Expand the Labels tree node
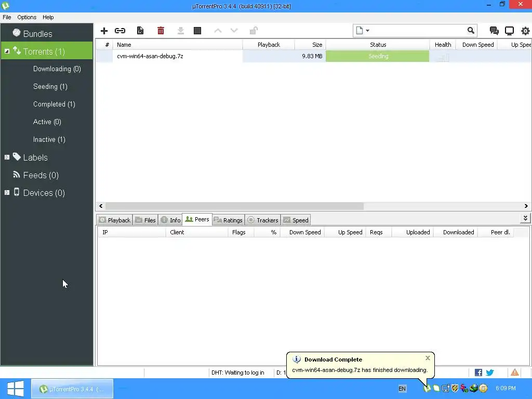Screen dimensions: 532x399 click(x=7, y=157)
